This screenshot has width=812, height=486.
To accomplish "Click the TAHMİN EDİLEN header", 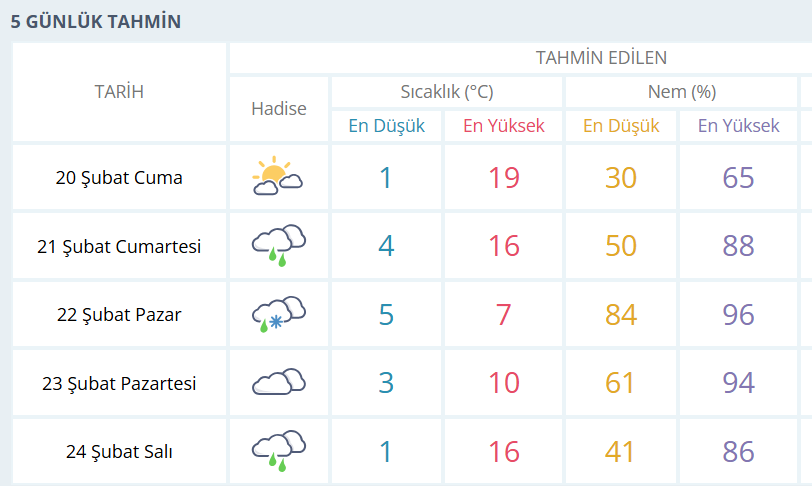I will point(601,57).
